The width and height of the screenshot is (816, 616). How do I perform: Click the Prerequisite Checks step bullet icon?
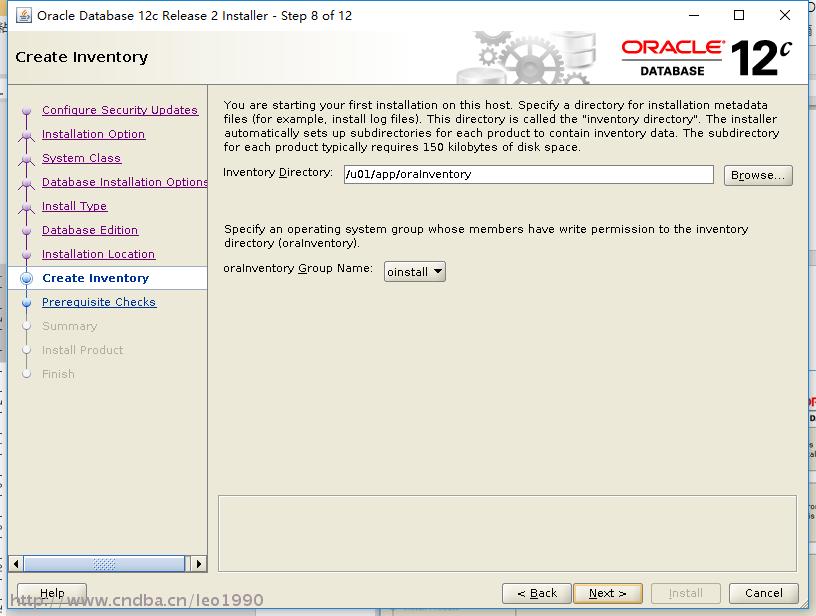pos(27,302)
